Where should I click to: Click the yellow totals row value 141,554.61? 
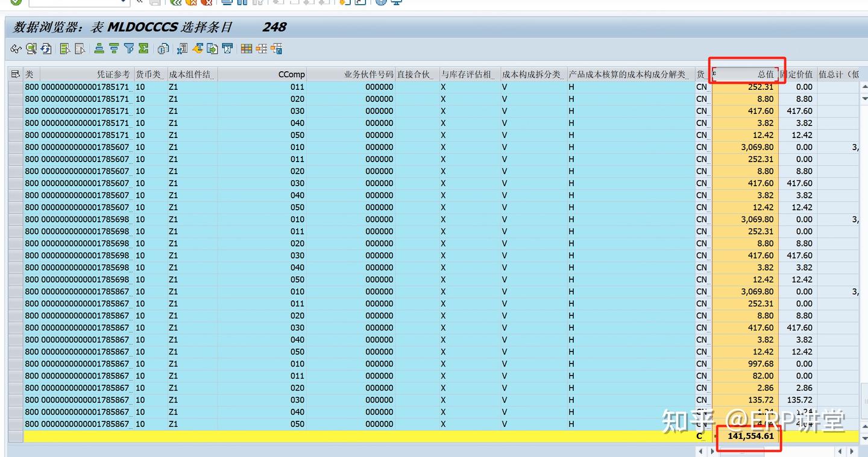tap(749, 436)
